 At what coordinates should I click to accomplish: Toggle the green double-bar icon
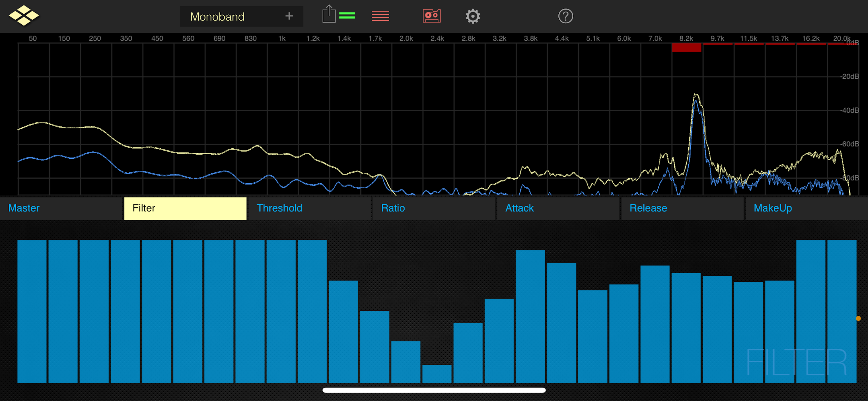click(347, 16)
